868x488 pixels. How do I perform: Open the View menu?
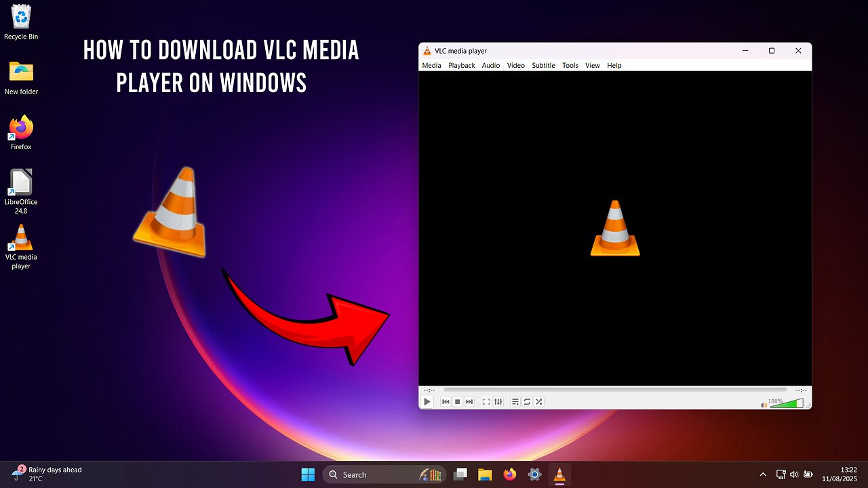click(593, 66)
